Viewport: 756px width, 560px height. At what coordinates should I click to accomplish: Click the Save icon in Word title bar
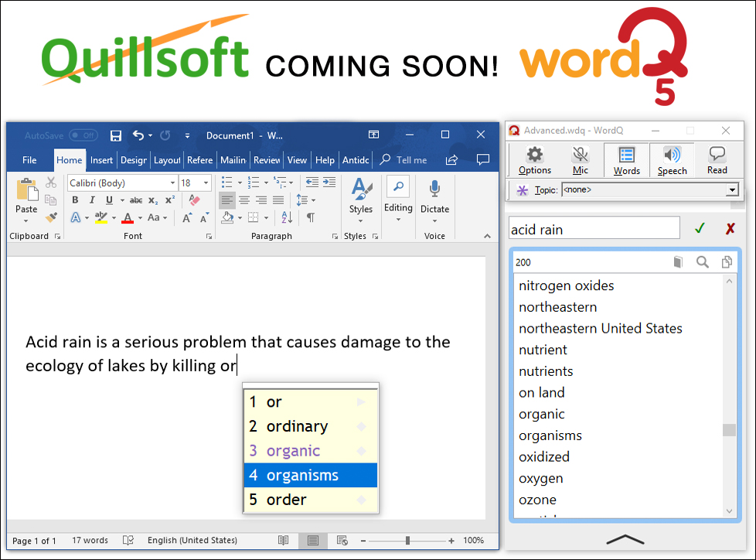116,136
